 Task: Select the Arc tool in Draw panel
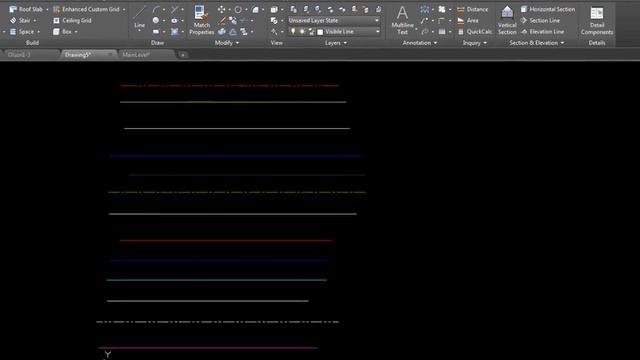(156, 9)
